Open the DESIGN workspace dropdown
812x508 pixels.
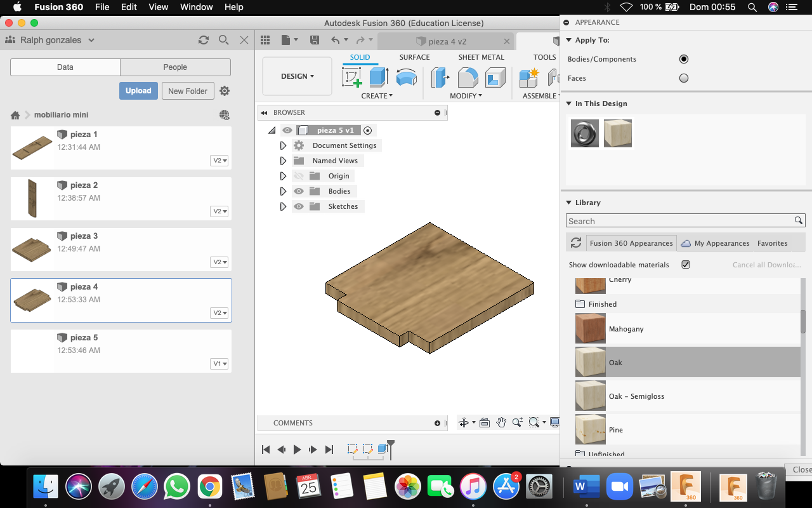point(297,76)
